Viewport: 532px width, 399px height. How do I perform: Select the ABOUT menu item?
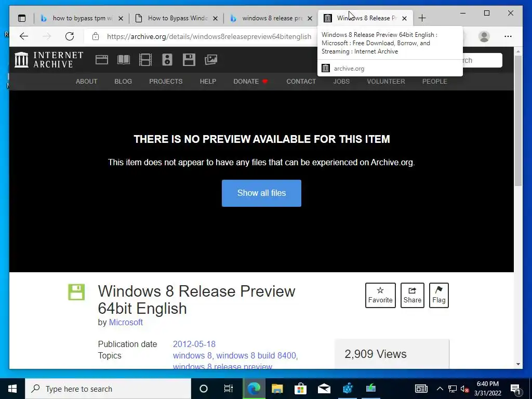(87, 82)
